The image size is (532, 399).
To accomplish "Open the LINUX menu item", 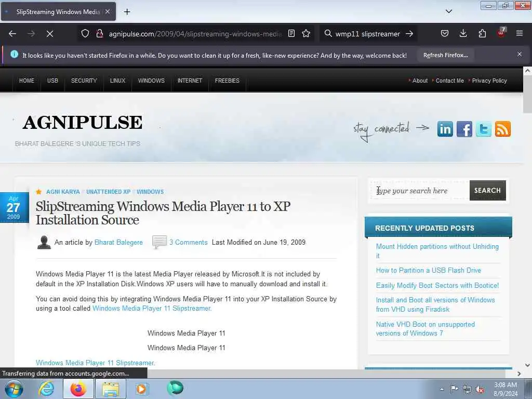I will tap(117, 81).
